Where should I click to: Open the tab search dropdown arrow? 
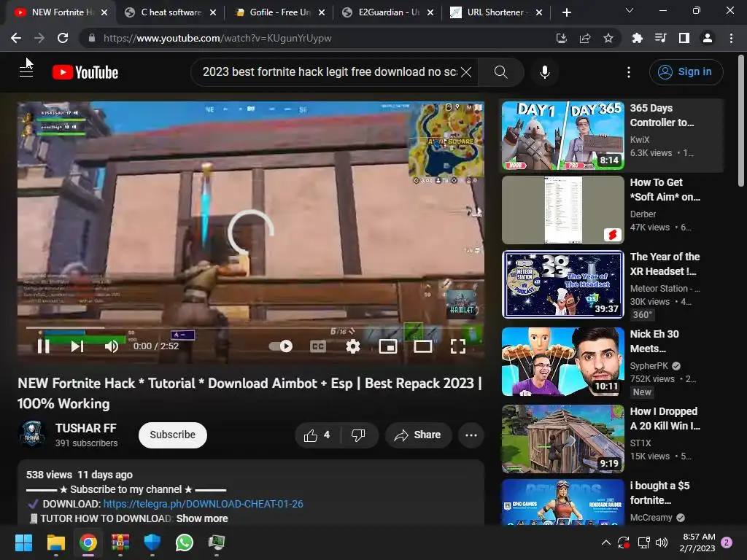(x=630, y=10)
